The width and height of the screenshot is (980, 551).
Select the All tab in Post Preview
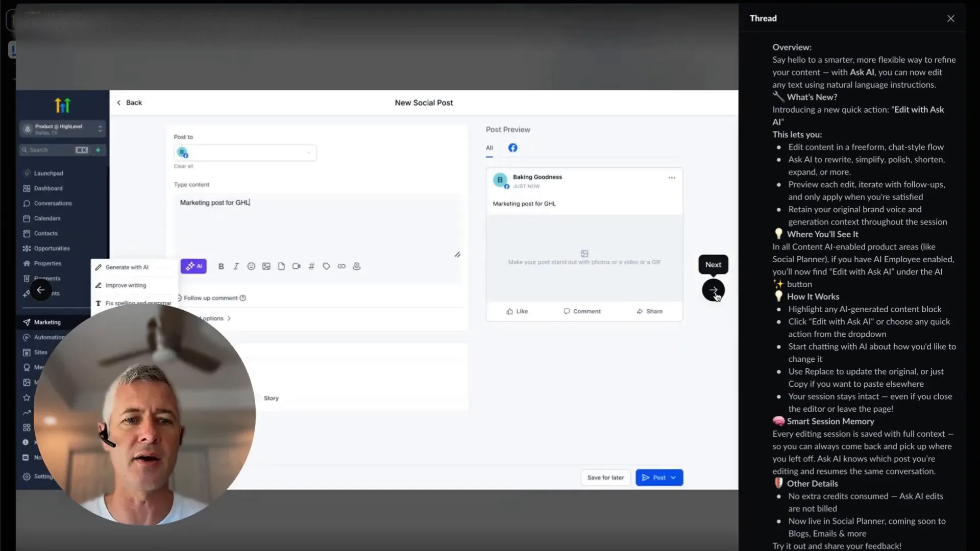(x=489, y=148)
